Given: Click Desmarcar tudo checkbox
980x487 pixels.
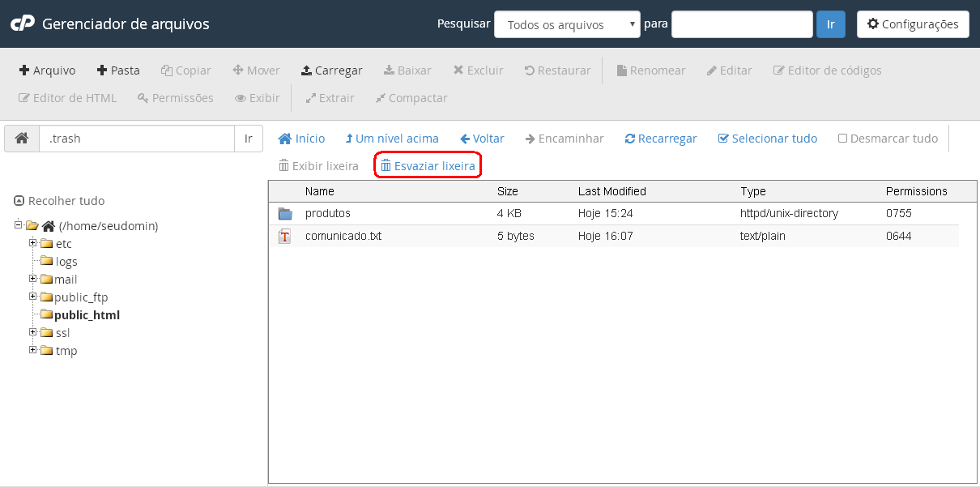Looking at the screenshot, I should pyautogui.click(x=888, y=139).
